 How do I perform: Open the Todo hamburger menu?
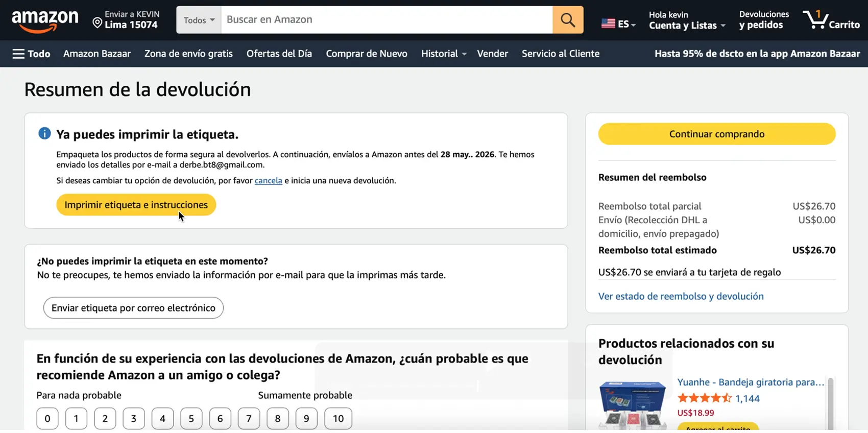click(31, 54)
